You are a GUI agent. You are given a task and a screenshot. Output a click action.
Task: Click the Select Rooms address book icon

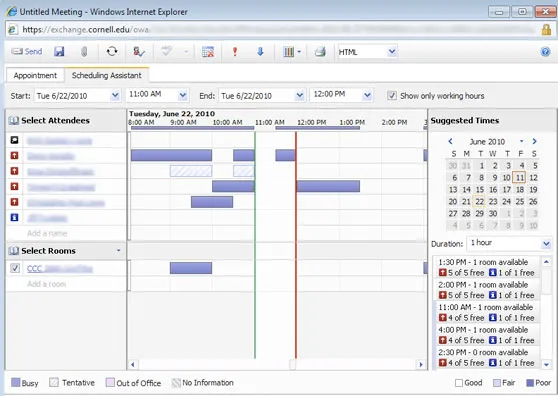coord(14,251)
